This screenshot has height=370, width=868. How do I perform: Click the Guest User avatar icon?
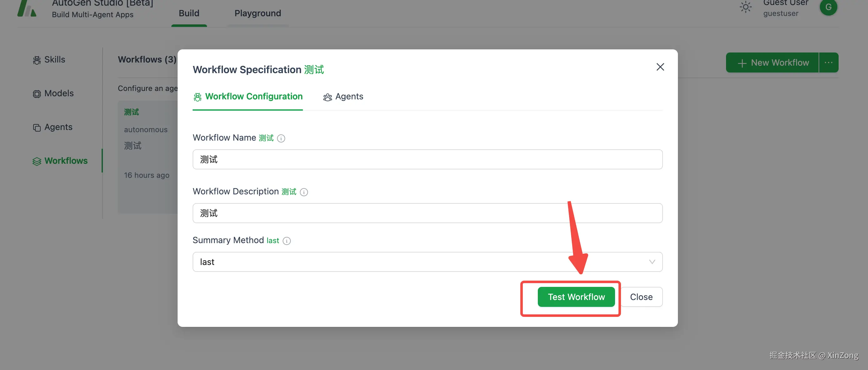tap(828, 7)
